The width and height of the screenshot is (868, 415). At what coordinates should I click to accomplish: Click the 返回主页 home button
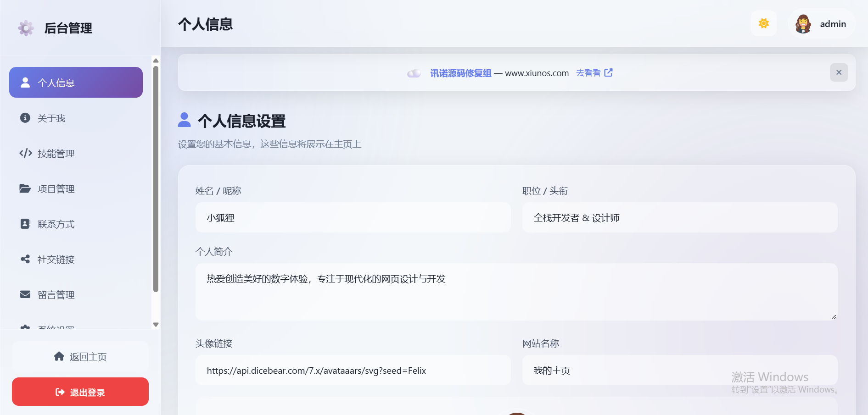pyautogui.click(x=80, y=357)
